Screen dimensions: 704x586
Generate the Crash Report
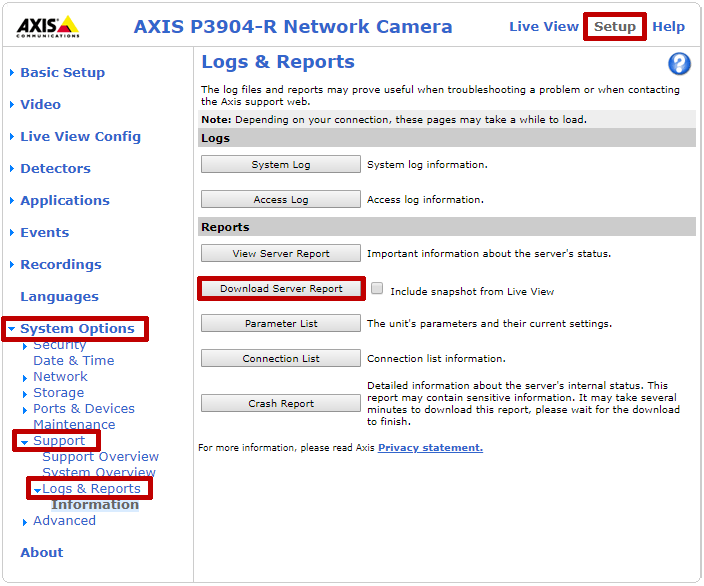pos(280,403)
